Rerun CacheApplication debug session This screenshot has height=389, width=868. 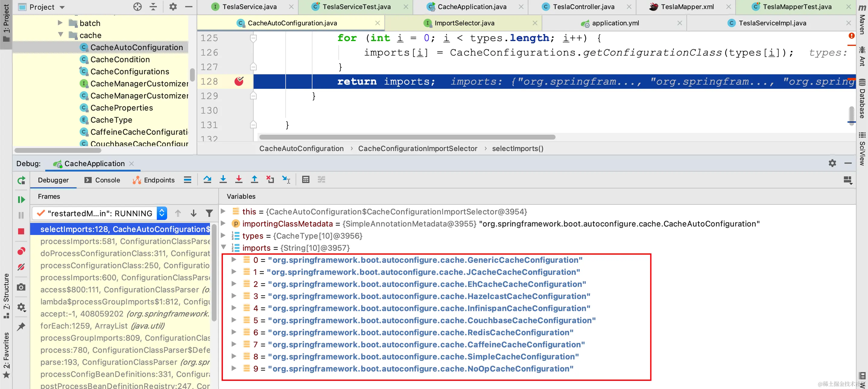click(21, 181)
